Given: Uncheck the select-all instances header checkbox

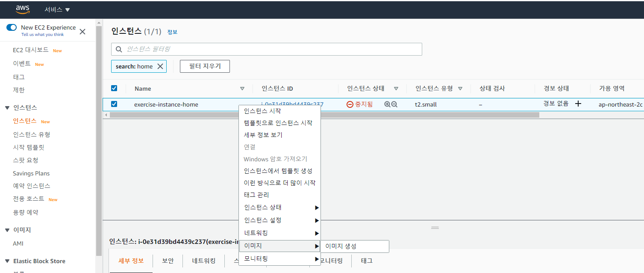Looking at the screenshot, I should (x=114, y=88).
